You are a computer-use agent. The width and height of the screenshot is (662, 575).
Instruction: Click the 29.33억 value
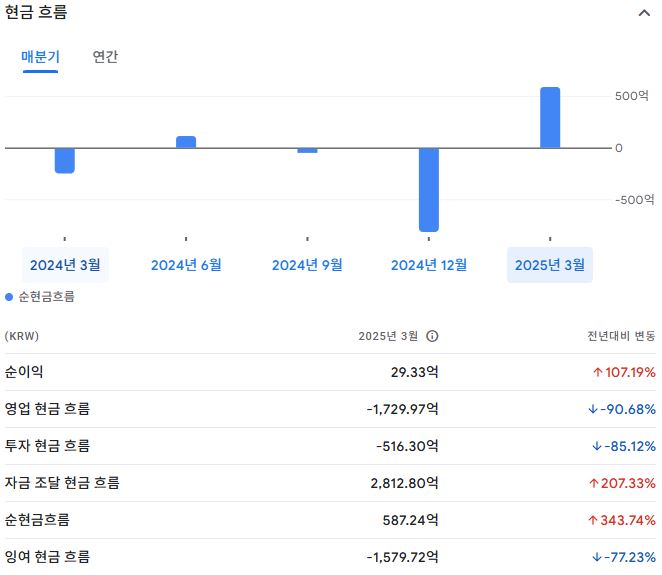coord(415,372)
